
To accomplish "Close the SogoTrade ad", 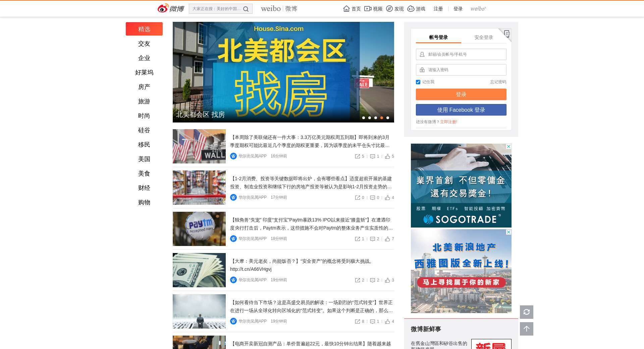I will [x=508, y=147].
